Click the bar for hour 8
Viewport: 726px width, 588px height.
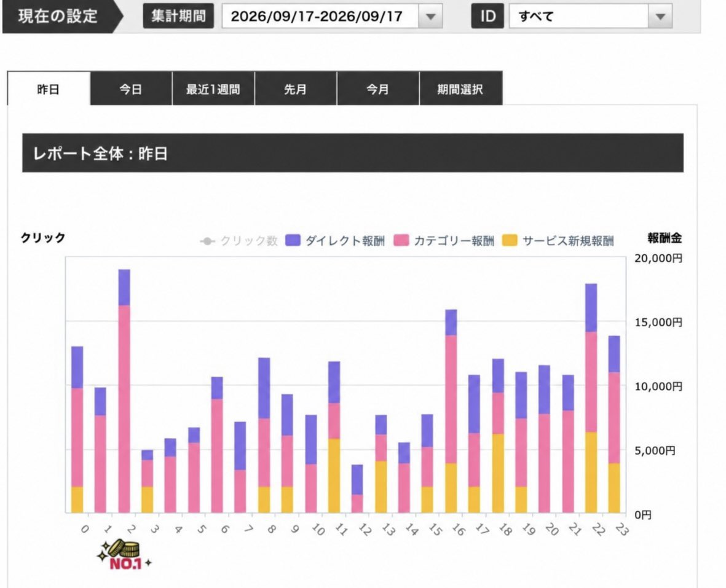click(x=264, y=436)
